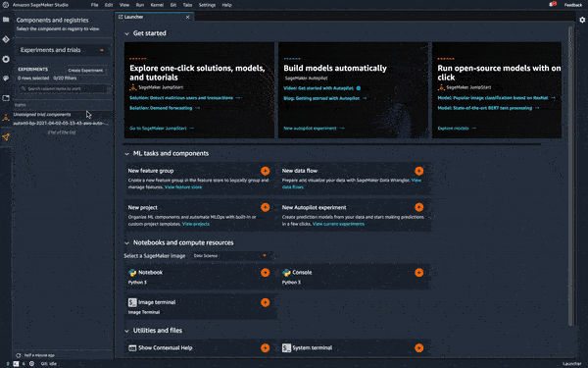Viewport: 588px width, 368px height.
Task: Open the Tabs sidebar icon
Action: click(6, 98)
